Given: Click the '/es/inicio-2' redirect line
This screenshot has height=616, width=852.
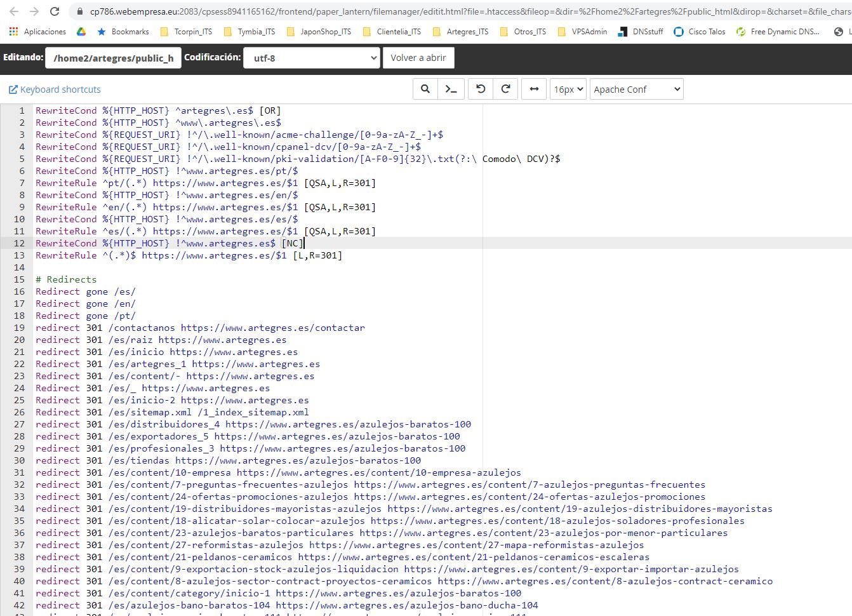Looking at the screenshot, I should pyautogui.click(x=172, y=400).
